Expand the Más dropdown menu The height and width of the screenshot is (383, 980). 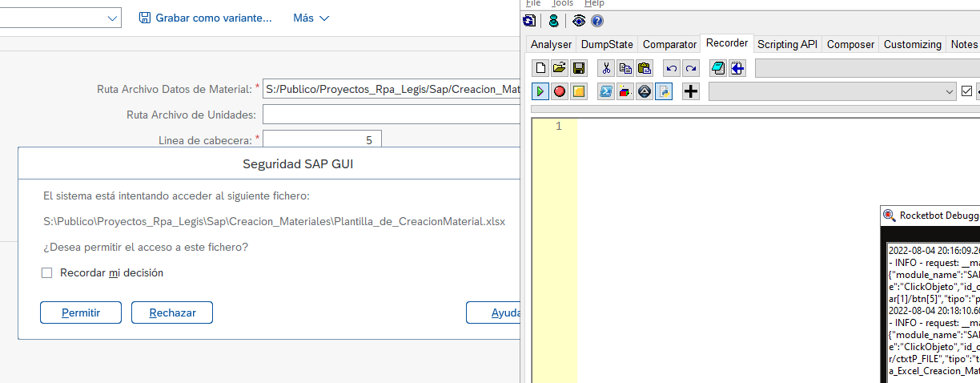[x=311, y=18]
